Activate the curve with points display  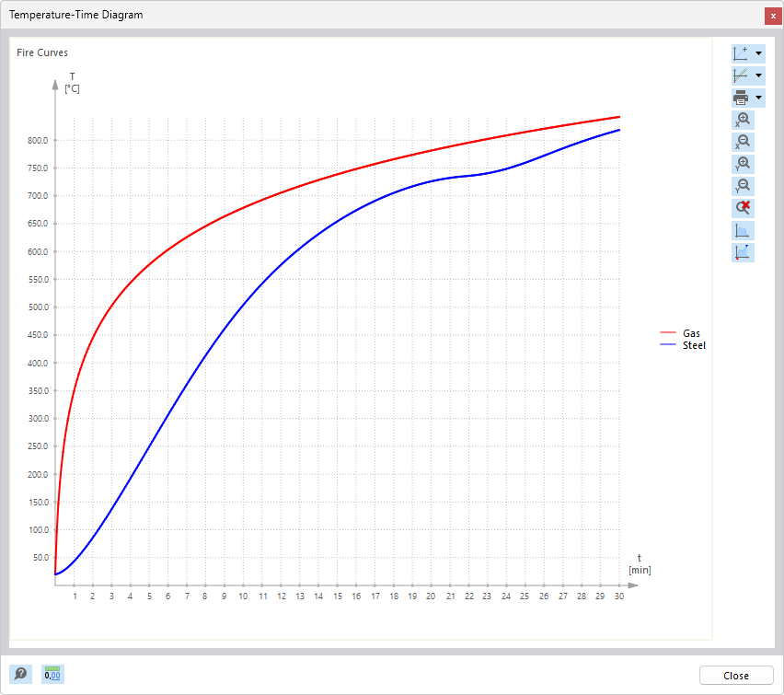click(742, 251)
